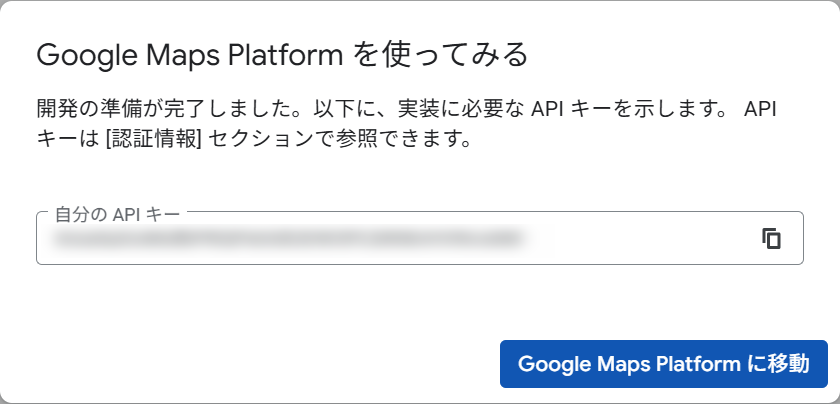Viewport: 840px width, 404px height.
Task: Click the [認証情報] text in the description
Action: [x=153, y=140]
